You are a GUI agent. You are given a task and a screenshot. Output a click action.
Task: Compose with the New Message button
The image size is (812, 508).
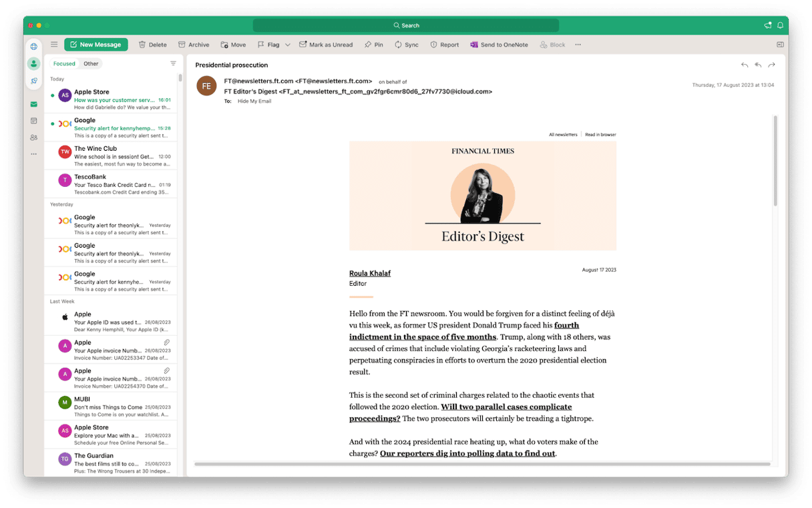point(95,45)
